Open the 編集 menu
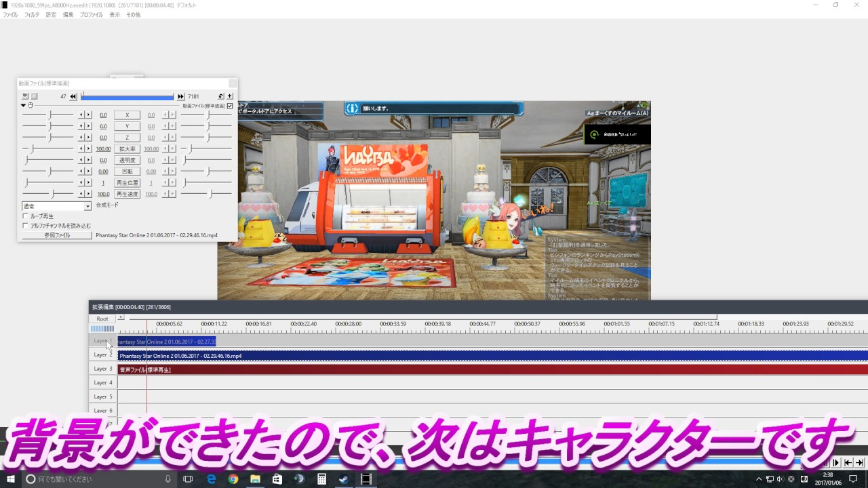The image size is (868, 488). [x=68, y=14]
